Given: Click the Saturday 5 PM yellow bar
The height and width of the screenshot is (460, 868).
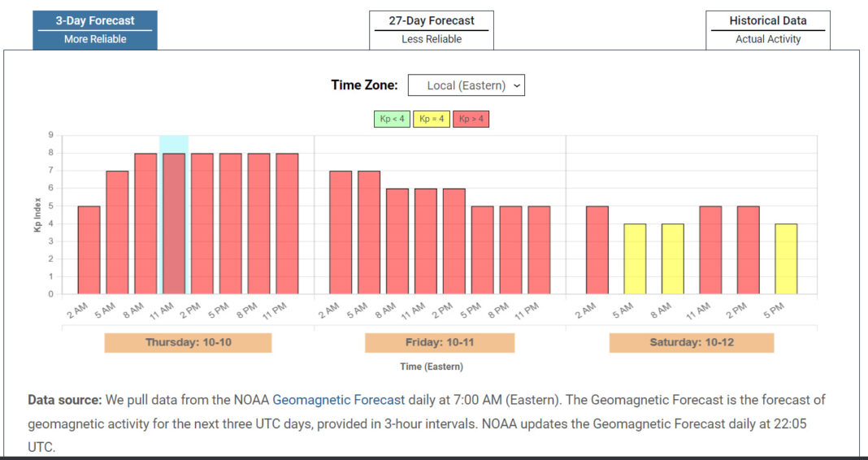Looking at the screenshot, I should [786, 259].
